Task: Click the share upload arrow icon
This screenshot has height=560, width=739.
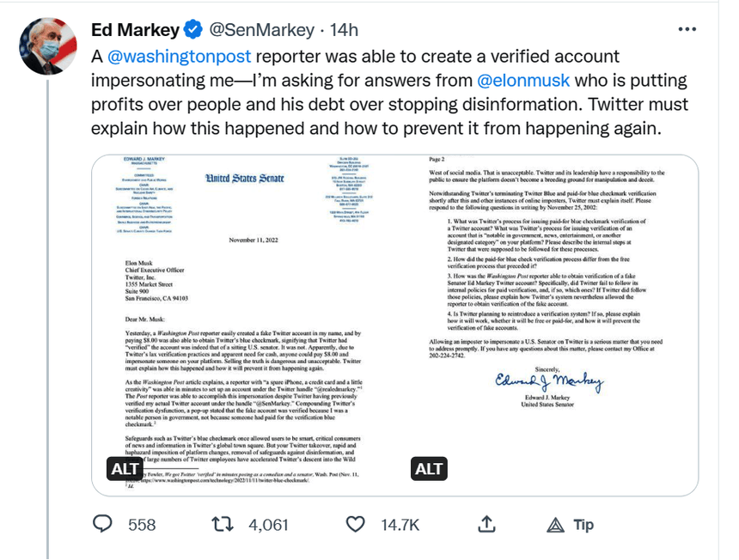Action: pyautogui.click(x=486, y=525)
